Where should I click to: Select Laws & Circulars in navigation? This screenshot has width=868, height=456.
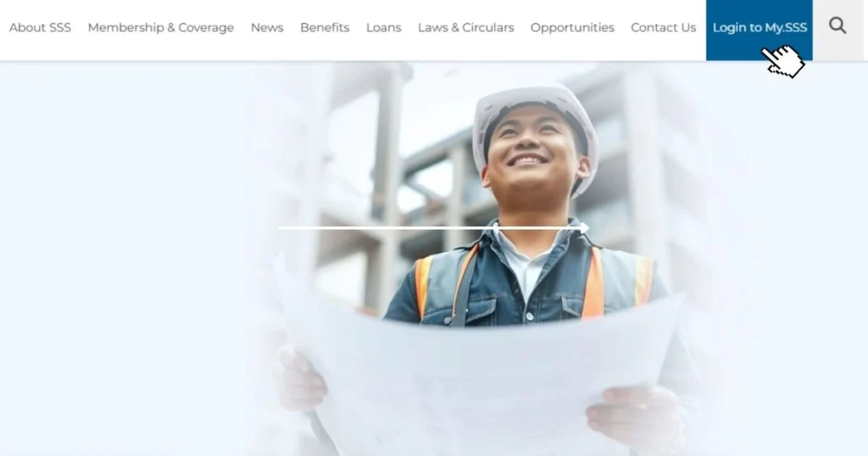(466, 28)
